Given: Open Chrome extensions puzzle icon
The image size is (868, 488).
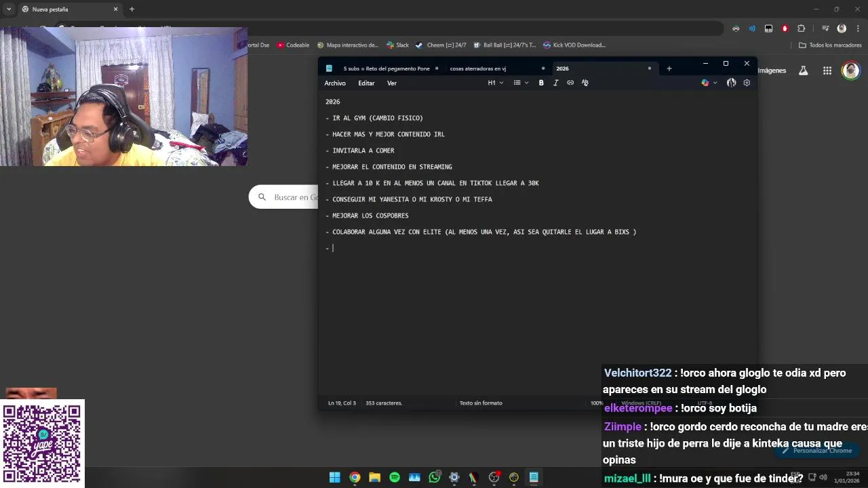Looking at the screenshot, I should (802, 28).
